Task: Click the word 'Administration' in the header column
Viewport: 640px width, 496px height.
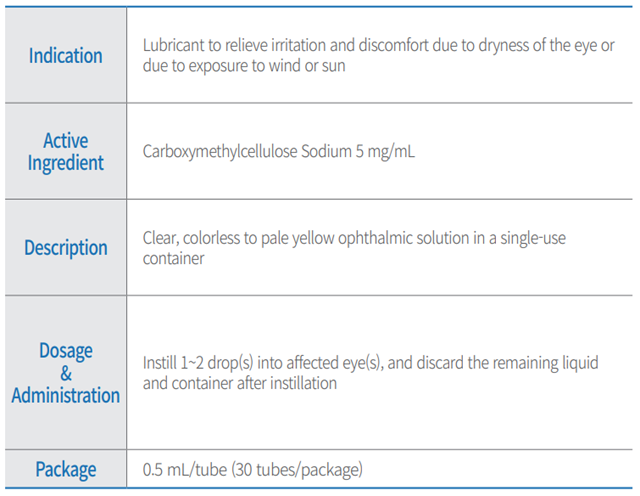Action: 66,395
